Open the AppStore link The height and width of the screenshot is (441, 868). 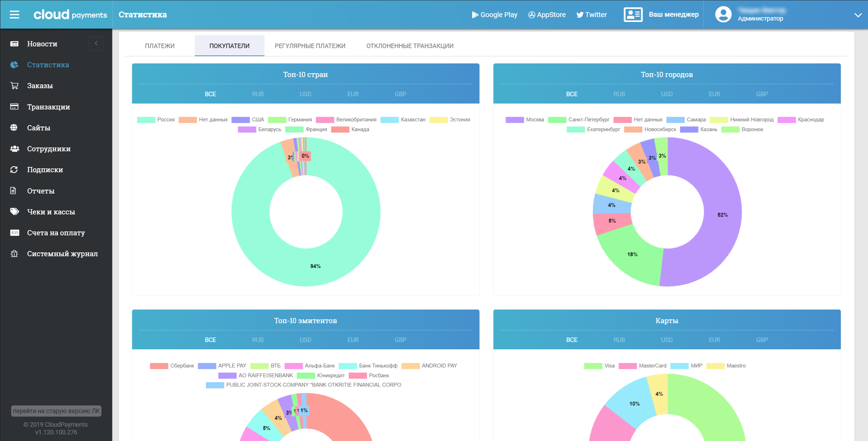(x=547, y=15)
